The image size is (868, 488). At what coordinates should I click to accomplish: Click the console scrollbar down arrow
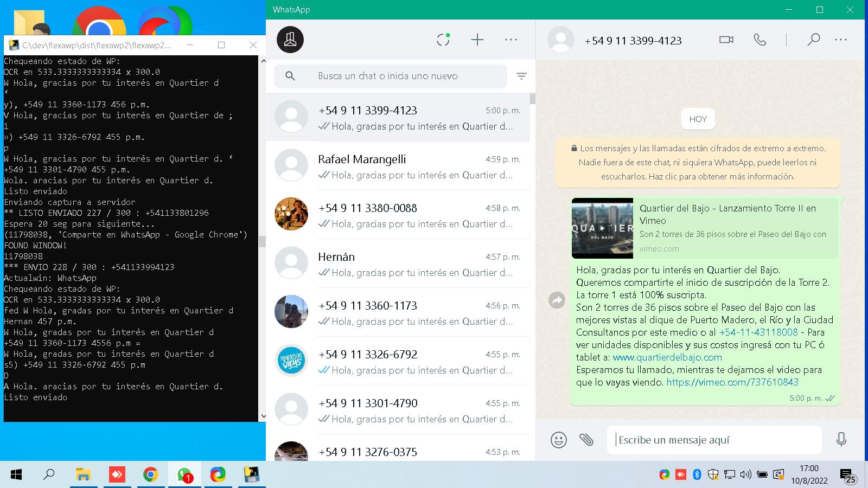pyautogui.click(x=263, y=416)
